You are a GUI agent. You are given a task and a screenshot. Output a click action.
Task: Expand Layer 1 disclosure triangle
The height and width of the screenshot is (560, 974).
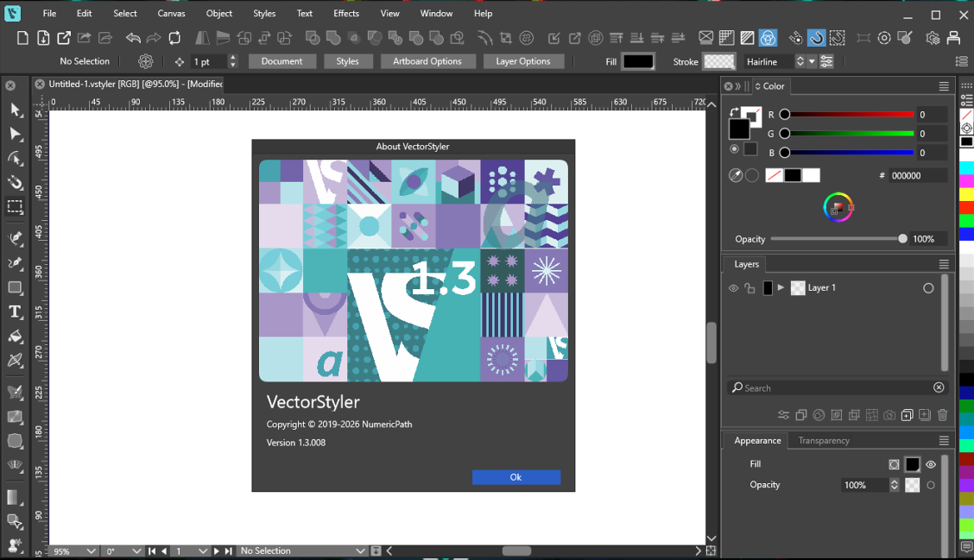(781, 287)
